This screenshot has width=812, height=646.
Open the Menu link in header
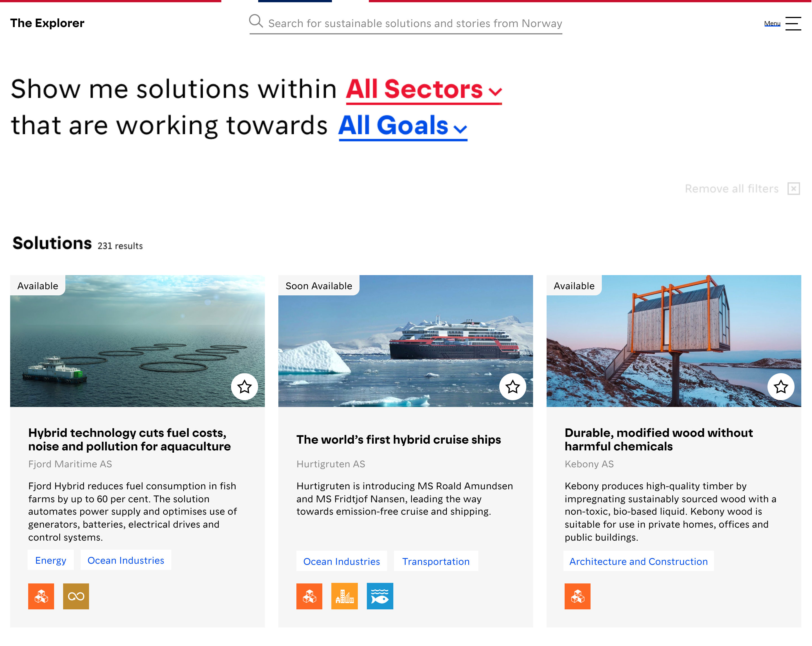772,24
